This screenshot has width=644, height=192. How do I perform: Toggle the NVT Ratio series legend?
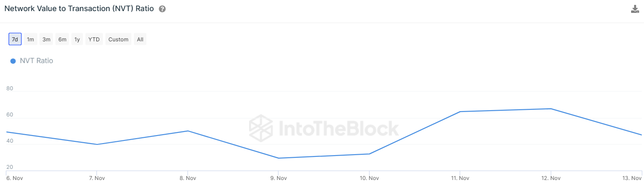pyautogui.click(x=36, y=61)
